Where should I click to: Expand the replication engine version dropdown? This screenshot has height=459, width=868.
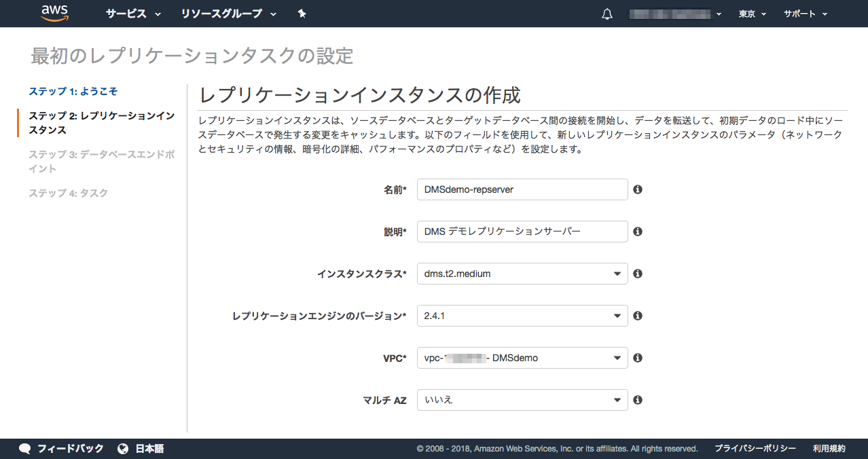click(522, 316)
